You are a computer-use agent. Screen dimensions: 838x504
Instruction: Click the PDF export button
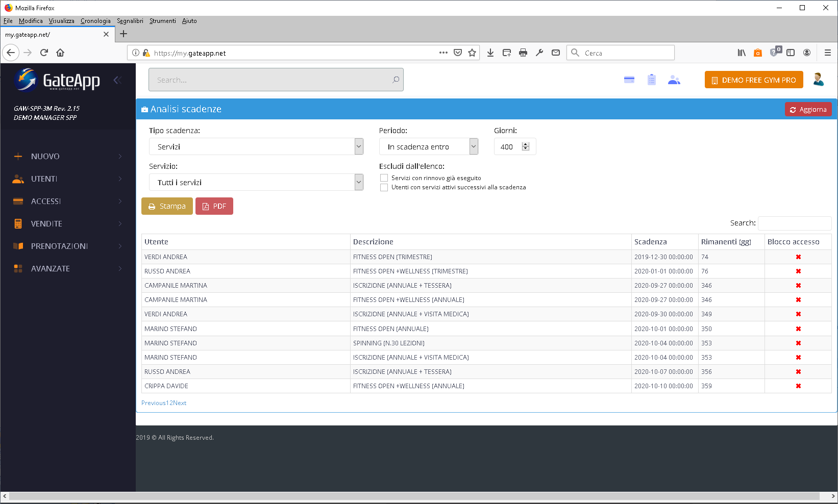click(214, 206)
